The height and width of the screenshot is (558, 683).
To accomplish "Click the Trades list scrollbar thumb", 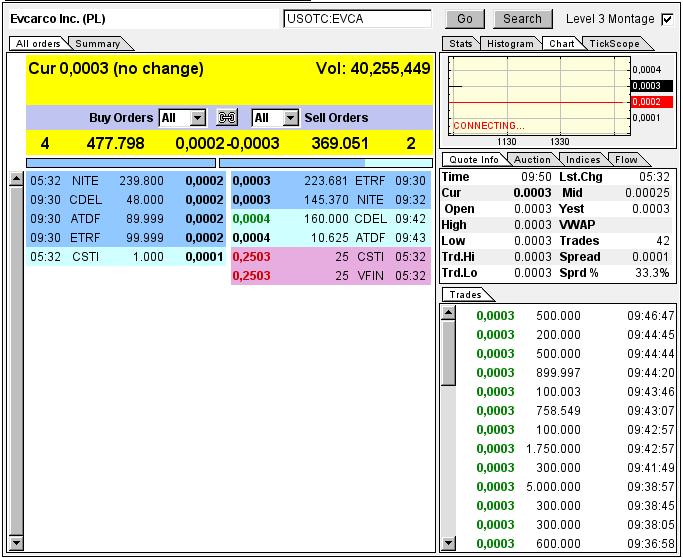I will [x=448, y=352].
